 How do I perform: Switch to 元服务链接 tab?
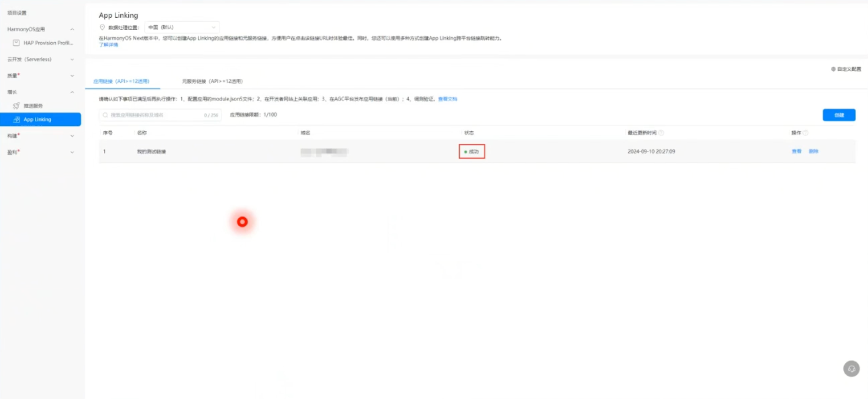(x=212, y=81)
